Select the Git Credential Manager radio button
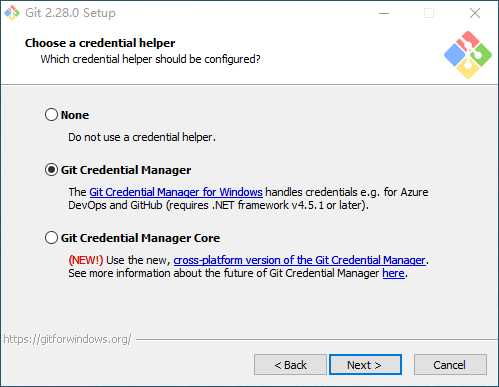 [x=51, y=170]
